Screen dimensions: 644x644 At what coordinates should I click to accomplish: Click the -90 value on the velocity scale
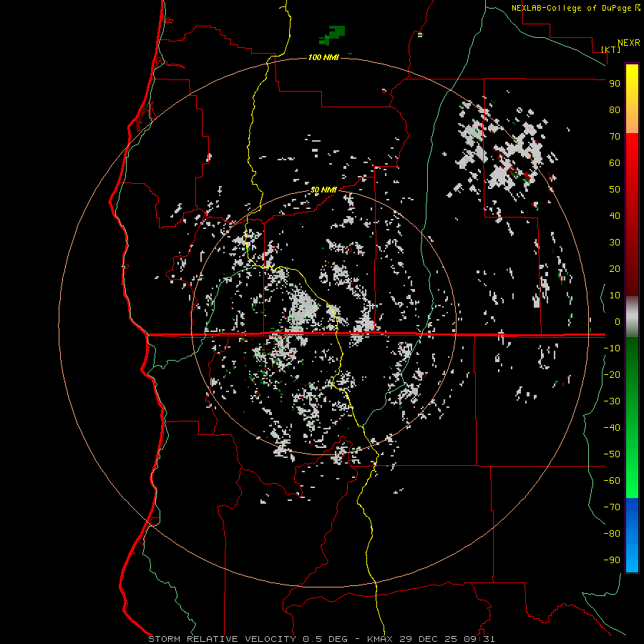click(x=612, y=560)
